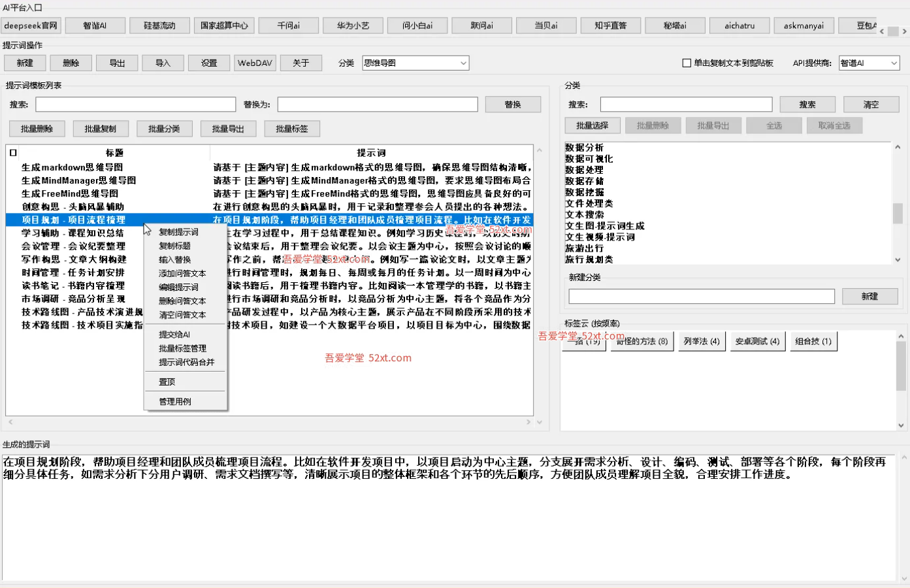Image resolution: width=910 pixels, height=588 pixels.
Task: Open the askmanyai platform entry
Action: coord(804,25)
